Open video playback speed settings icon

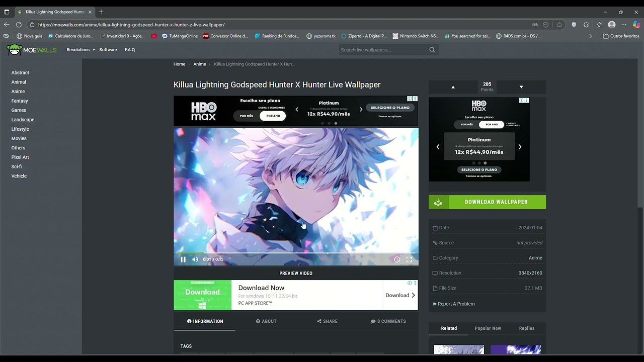pos(397,259)
